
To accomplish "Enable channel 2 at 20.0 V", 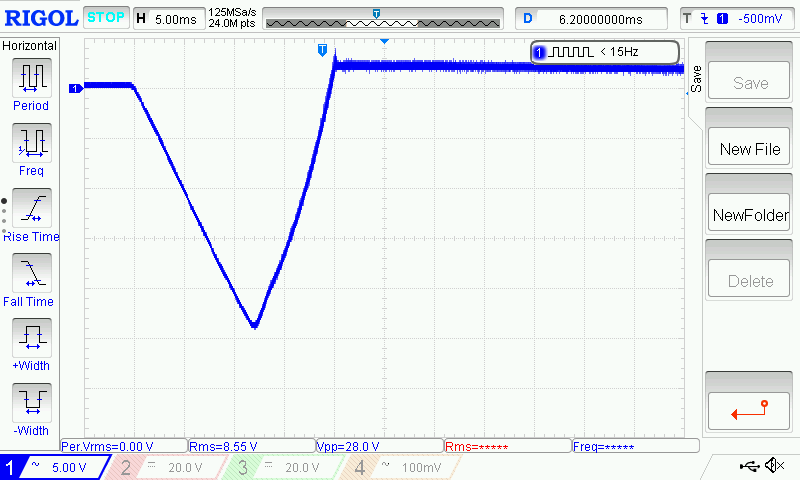I will [168, 467].
